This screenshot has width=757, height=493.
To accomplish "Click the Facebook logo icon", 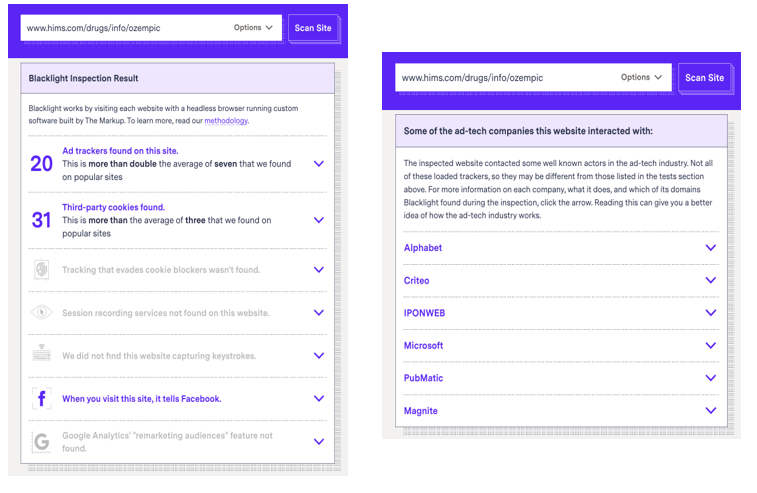I will [x=42, y=398].
